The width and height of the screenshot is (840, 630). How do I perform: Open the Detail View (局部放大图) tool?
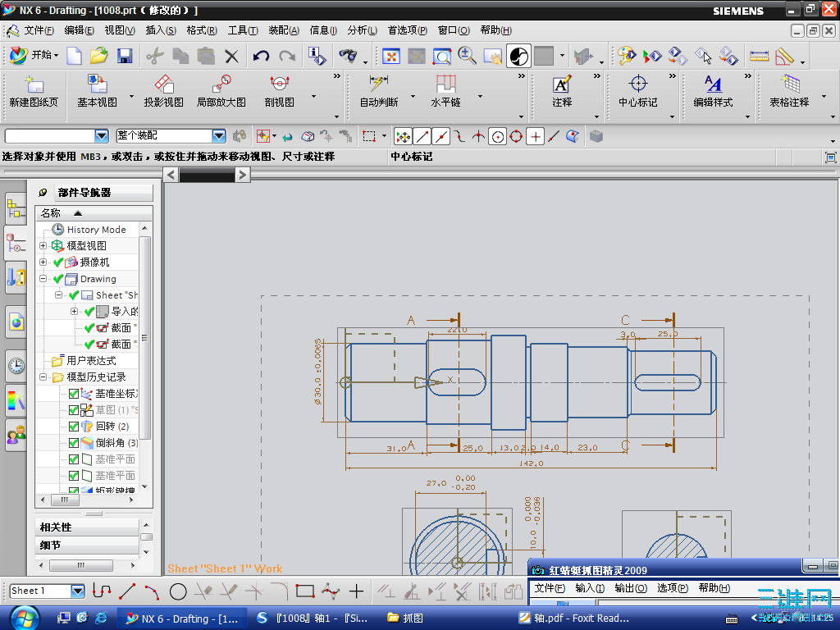[221, 90]
